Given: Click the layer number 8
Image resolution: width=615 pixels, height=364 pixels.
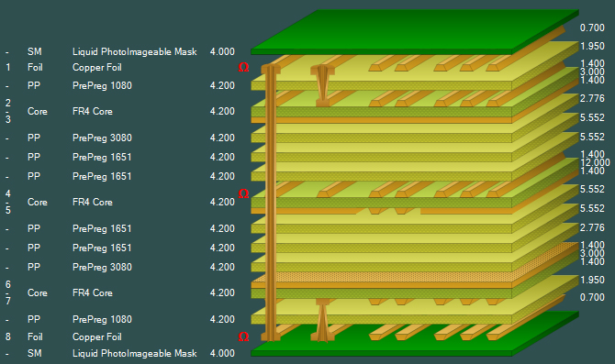Looking at the screenshot, I should [x=8, y=336].
